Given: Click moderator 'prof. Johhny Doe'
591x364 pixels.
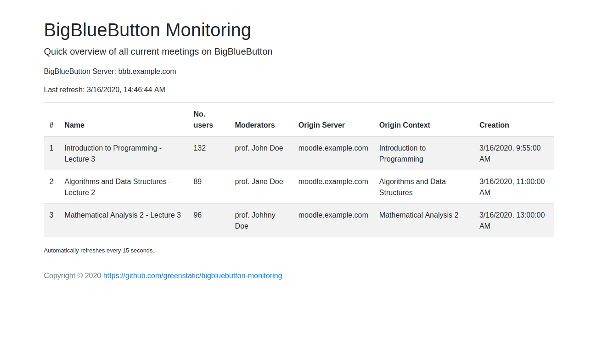Looking at the screenshot, I should point(255,221).
